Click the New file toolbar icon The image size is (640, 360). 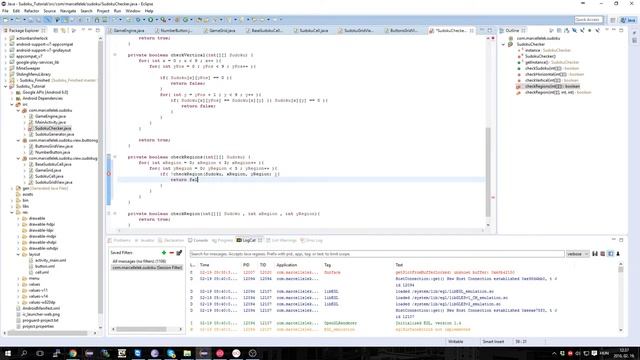coord(6,20)
